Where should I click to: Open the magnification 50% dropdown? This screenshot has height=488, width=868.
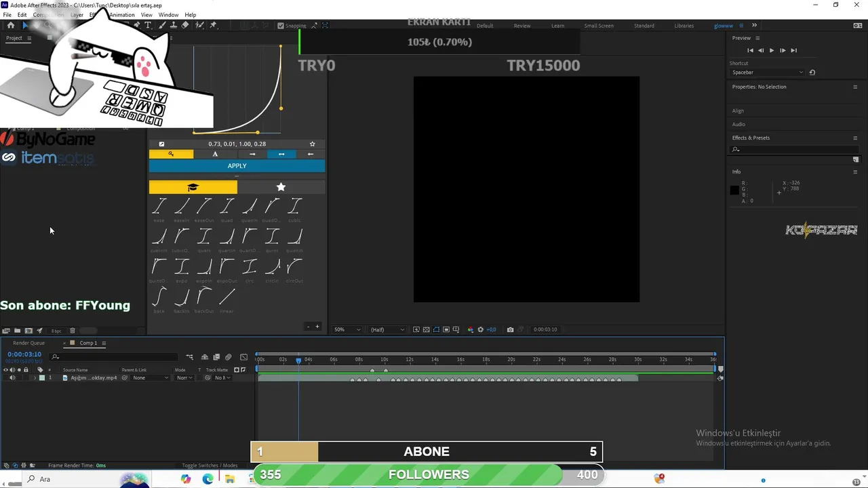pos(347,329)
